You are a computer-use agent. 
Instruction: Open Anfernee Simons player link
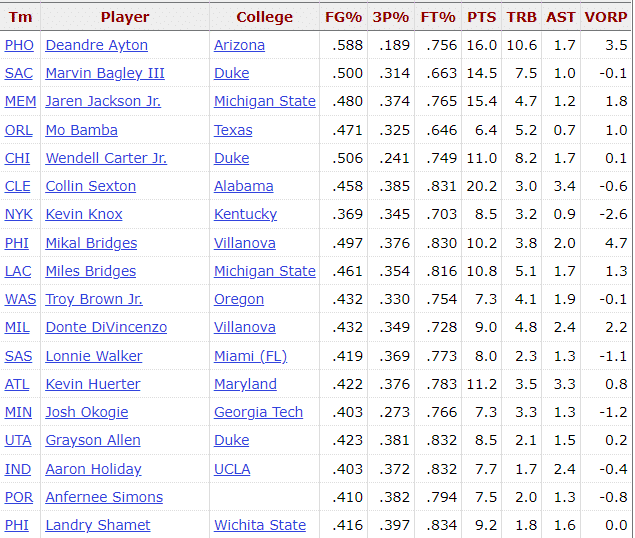pos(104,497)
